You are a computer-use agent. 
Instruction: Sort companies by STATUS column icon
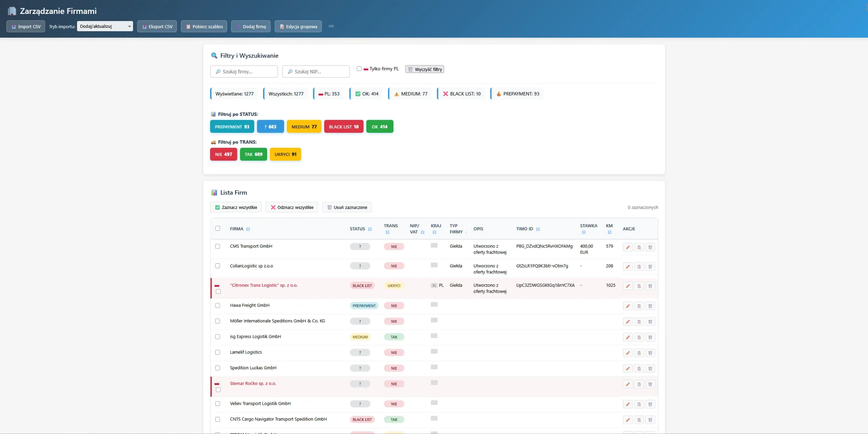point(369,229)
